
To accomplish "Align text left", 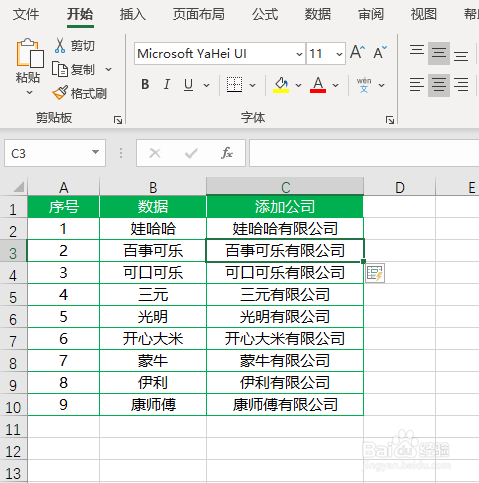I will [417, 85].
